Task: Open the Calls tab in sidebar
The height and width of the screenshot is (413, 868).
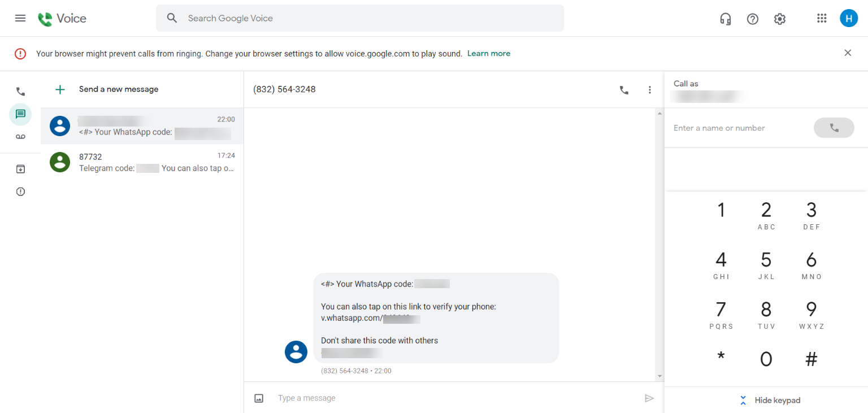Action: [20, 92]
